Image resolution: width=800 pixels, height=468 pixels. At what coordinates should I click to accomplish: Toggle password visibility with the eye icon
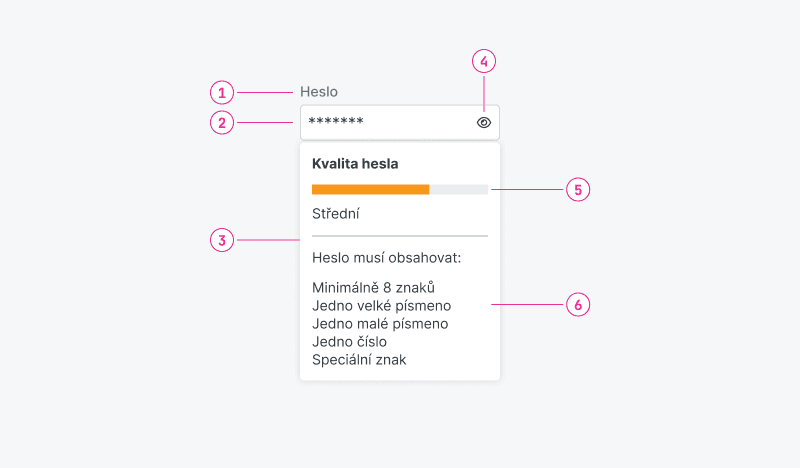(484, 122)
